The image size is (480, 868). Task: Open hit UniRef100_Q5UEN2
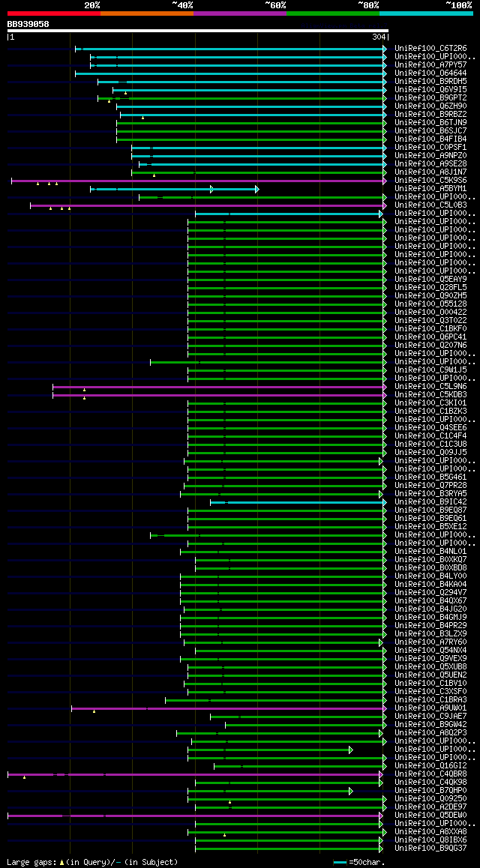[x=430, y=675]
